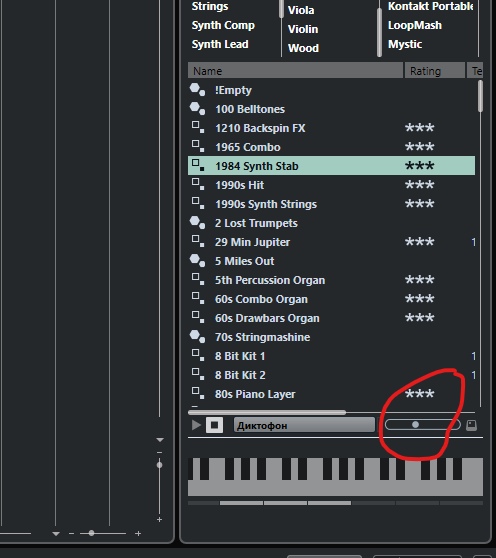496x558 pixels.
Task: Click the track preset icon beside 1965 Combo
Action: [x=198, y=146]
